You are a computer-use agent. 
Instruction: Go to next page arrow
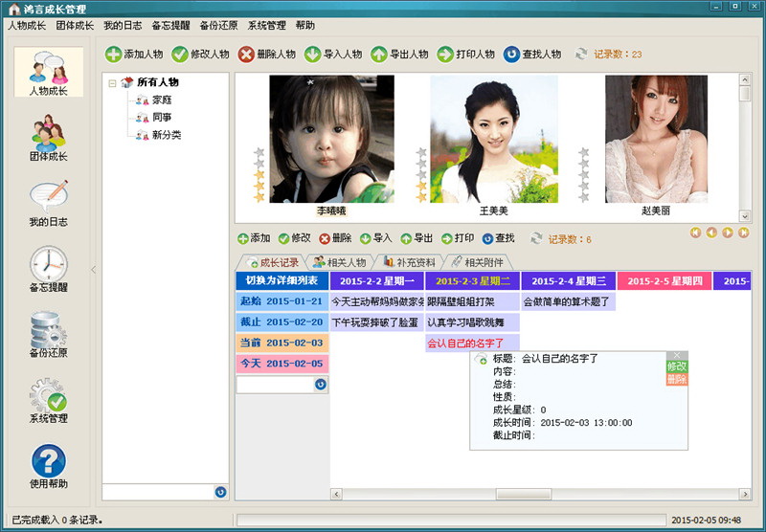(728, 233)
